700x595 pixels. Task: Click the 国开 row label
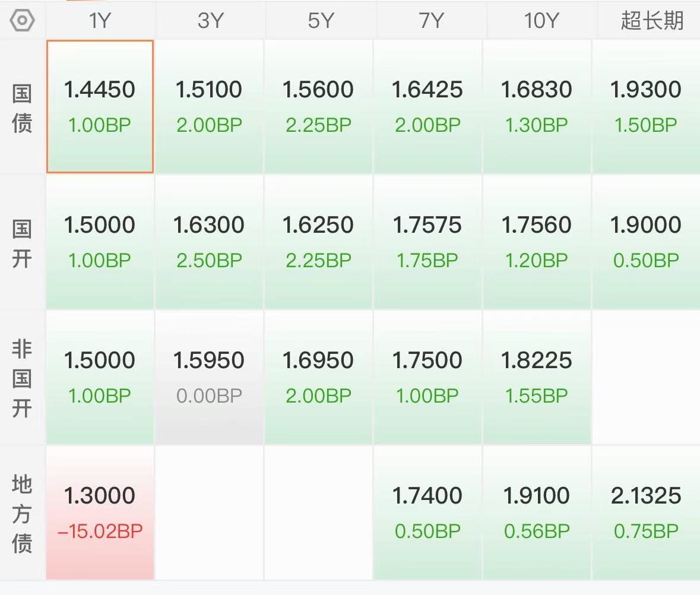click(x=22, y=243)
